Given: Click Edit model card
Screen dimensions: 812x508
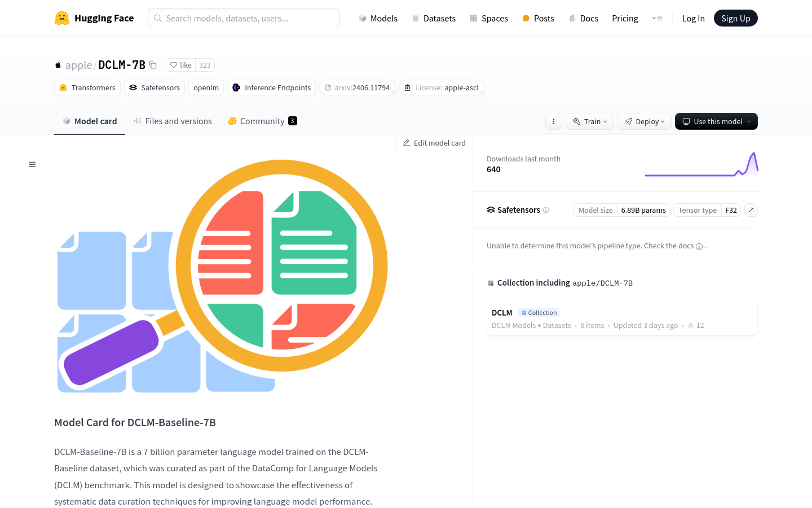Looking at the screenshot, I should [x=434, y=143].
